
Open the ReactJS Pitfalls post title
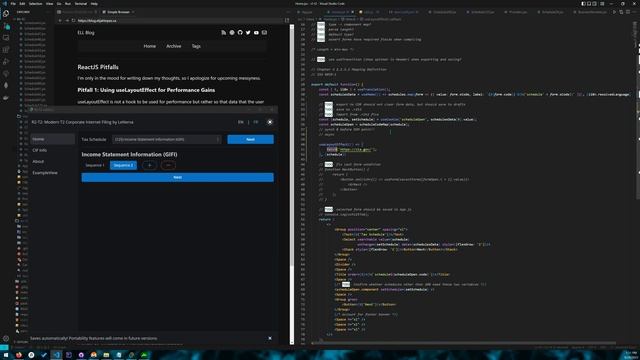click(98, 67)
